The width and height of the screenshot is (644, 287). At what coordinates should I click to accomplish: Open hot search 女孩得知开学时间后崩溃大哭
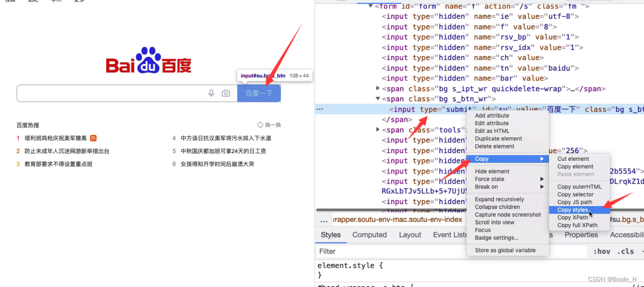217,164
